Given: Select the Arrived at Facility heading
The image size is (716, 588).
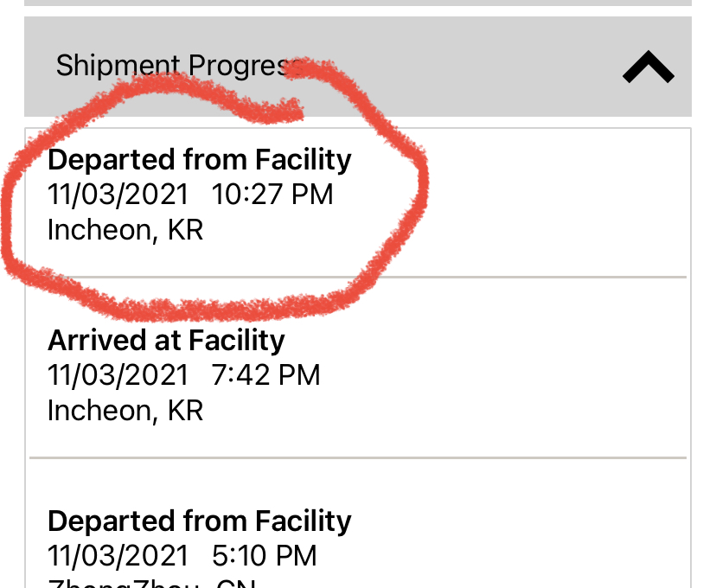Looking at the screenshot, I should pyautogui.click(x=166, y=341).
